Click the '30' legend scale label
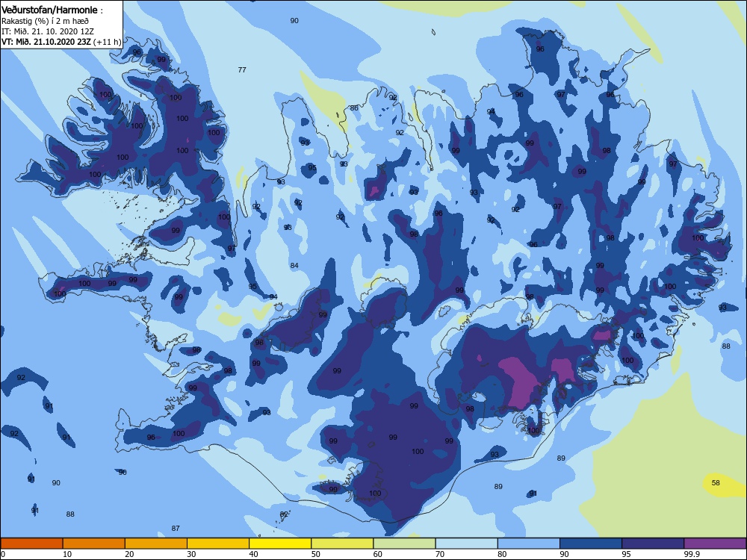The image size is (747, 560). (x=191, y=554)
